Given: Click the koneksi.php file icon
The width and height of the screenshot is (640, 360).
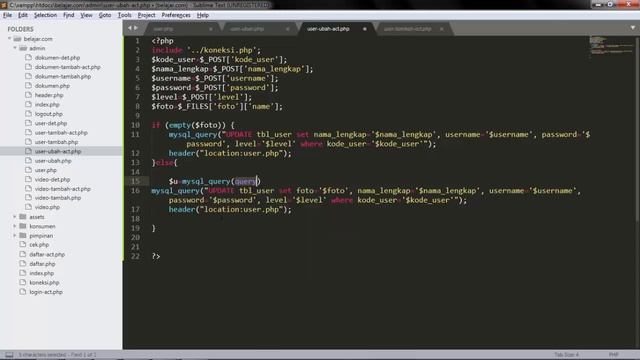Looking at the screenshot, I should (x=22, y=282).
